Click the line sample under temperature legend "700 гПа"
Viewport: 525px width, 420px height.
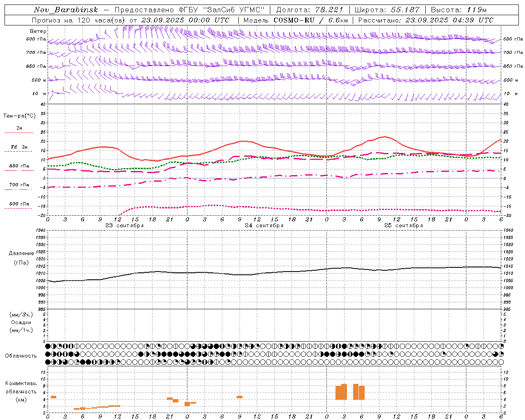pyautogui.click(x=19, y=189)
